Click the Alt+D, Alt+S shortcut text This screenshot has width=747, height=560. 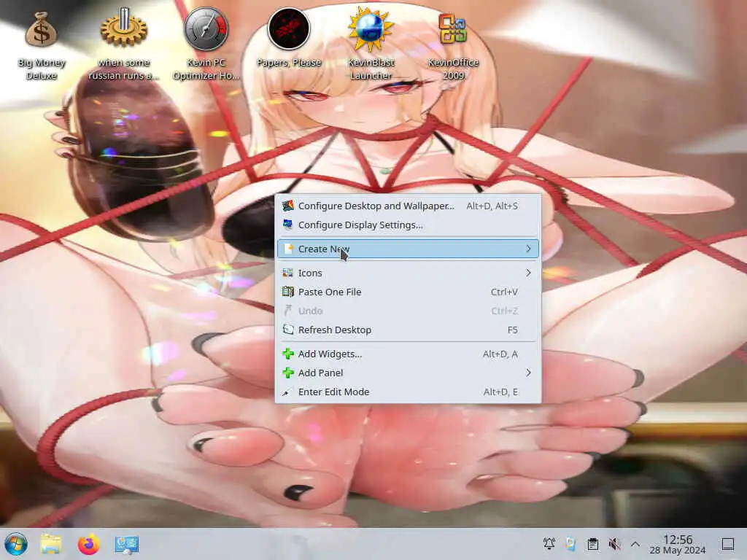[x=492, y=206]
